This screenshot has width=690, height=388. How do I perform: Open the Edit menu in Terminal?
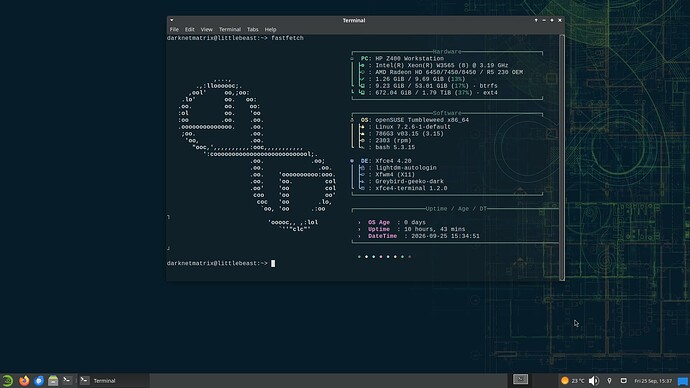point(190,29)
